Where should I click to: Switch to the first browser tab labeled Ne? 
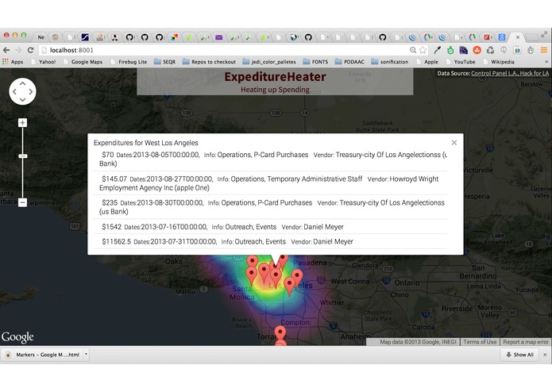tap(41, 37)
